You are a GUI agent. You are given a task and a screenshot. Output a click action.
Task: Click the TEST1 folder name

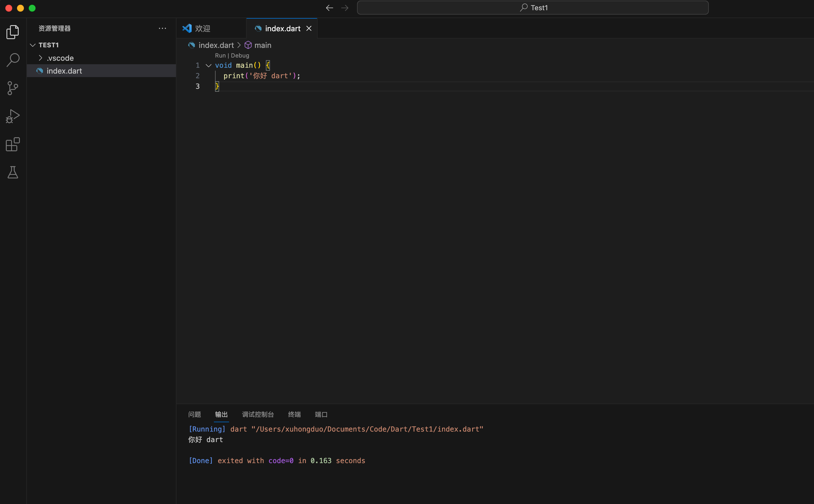pos(49,45)
